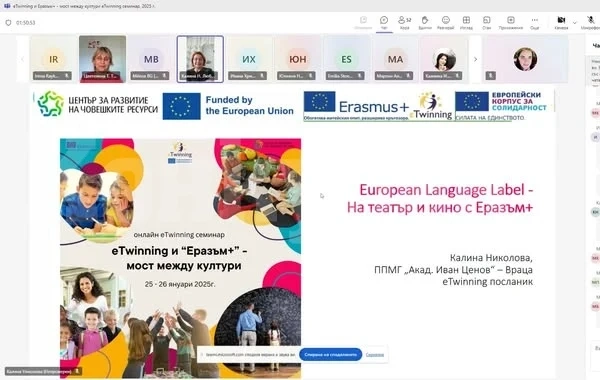Expand camera device options chevron
Screen dimensions: 600x380
click(574, 23)
